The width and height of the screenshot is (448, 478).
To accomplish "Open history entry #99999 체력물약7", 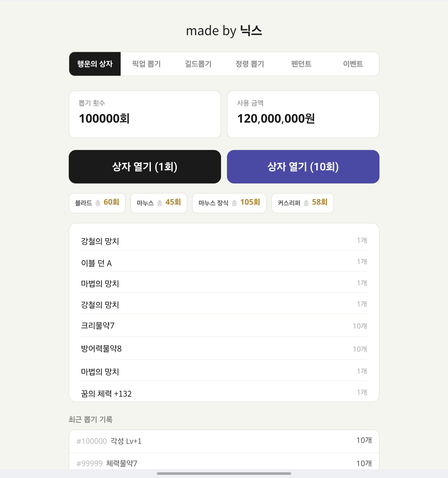I will (x=224, y=463).
